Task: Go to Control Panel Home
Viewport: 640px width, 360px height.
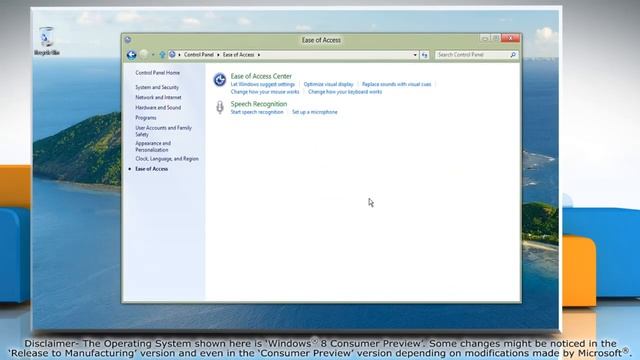Action: (x=158, y=73)
